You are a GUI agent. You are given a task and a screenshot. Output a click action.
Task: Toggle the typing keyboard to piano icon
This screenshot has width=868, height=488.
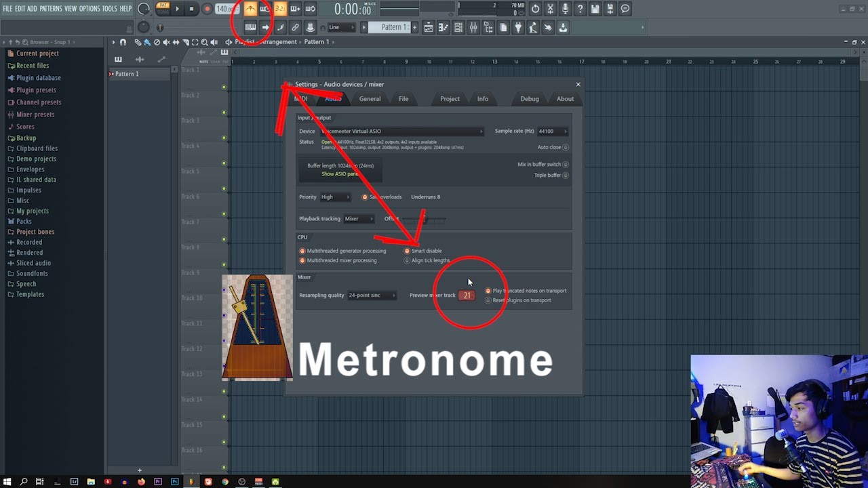(250, 27)
